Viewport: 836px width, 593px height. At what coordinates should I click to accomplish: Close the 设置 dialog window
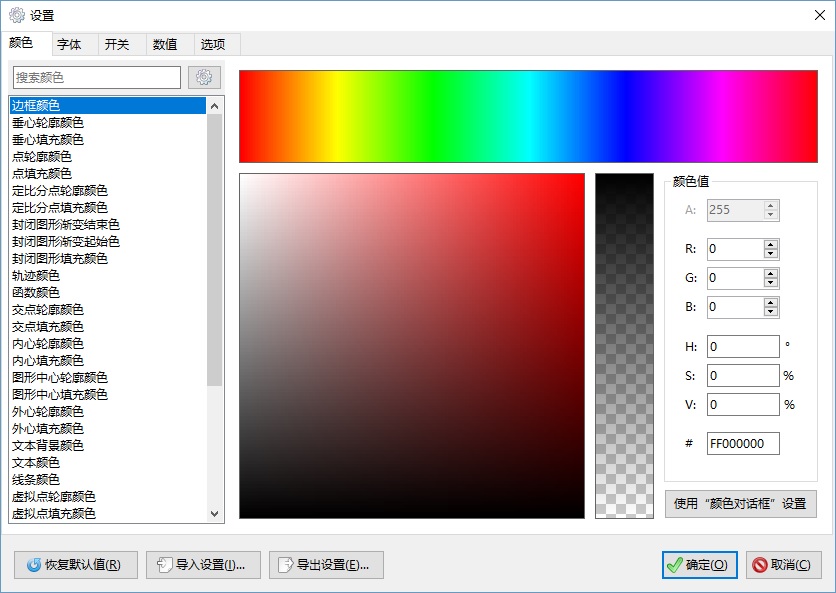(x=820, y=15)
